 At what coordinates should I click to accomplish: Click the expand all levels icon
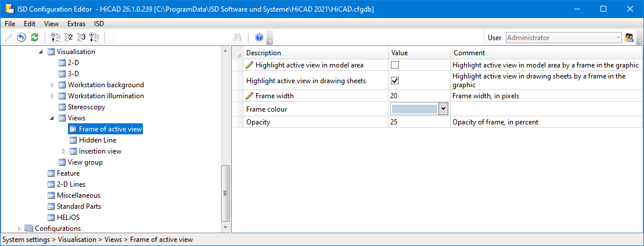click(x=94, y=37)
